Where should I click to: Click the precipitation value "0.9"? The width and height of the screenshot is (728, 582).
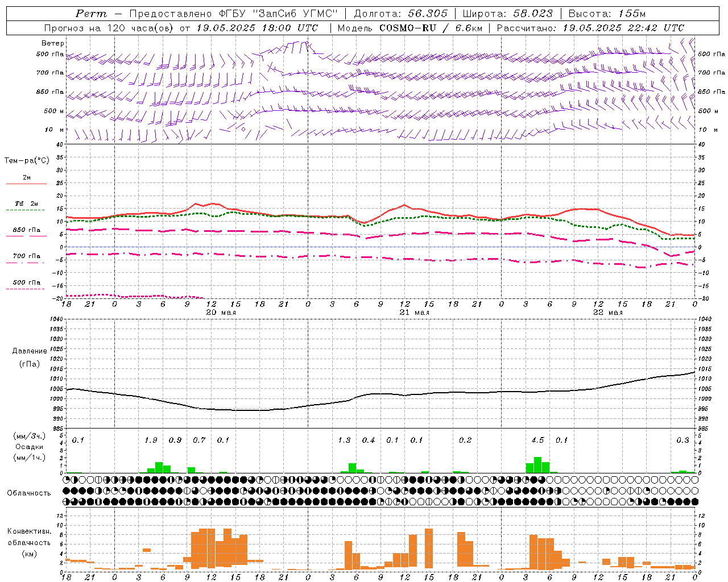[175, 440]
